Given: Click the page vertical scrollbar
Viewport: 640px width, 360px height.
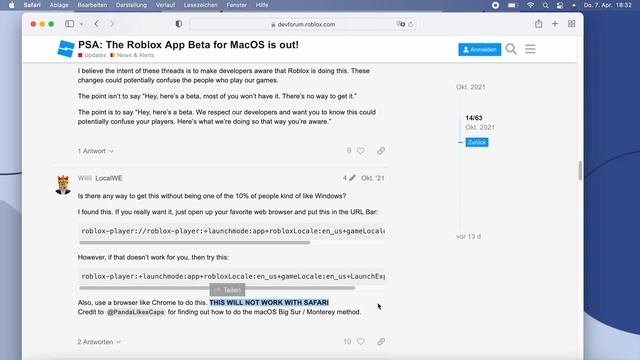Looking at the screenshot, I should pyautogui.click(x=580, y=171).
